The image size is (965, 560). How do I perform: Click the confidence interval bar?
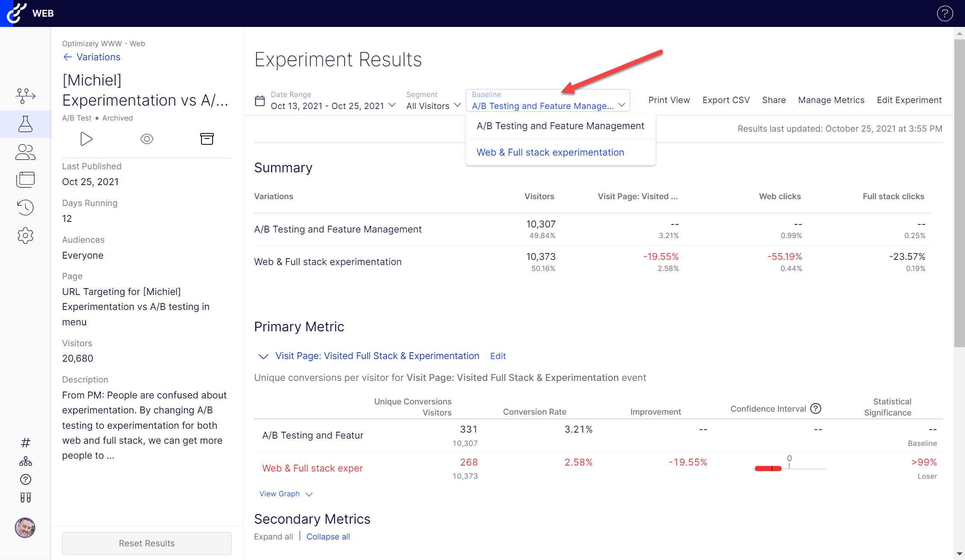click(x=768, y=469)
